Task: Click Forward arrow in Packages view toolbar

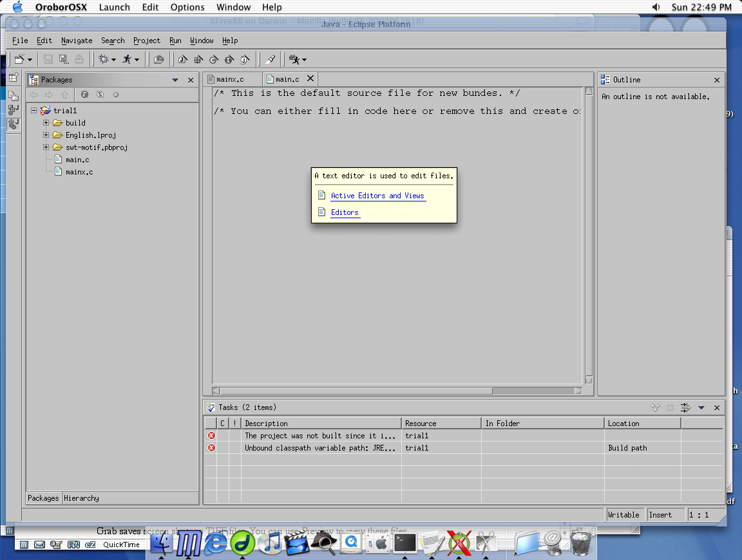Action: [x=49, y=95]
